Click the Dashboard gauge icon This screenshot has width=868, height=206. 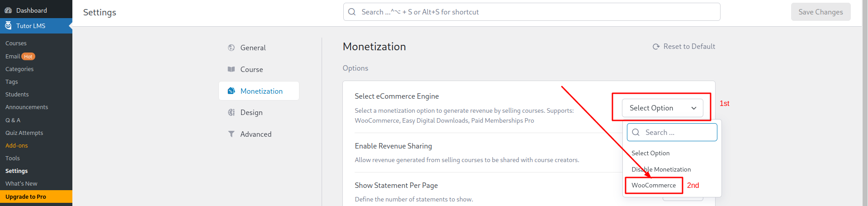tap(8, 10)
